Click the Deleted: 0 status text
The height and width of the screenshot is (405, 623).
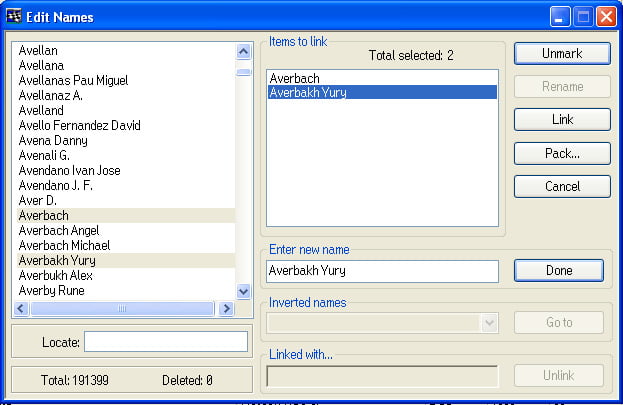[x=187, y=380]
